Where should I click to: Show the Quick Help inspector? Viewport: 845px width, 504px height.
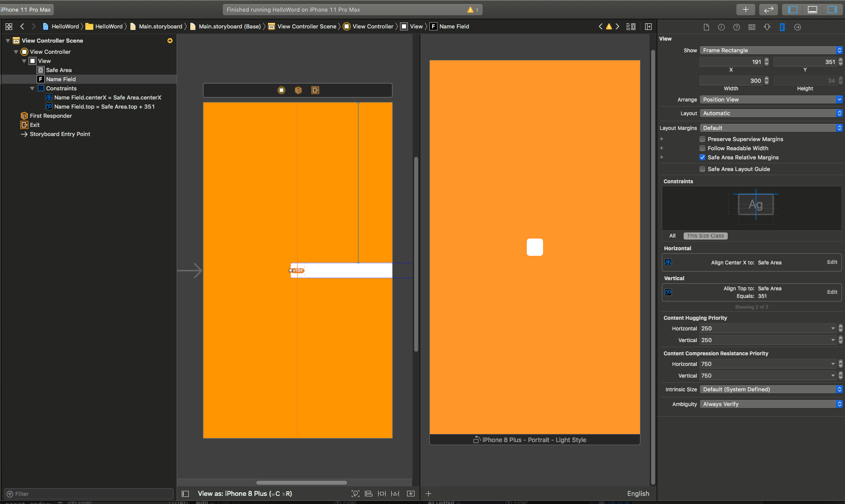pyautogui.click(x=736, y=27)
